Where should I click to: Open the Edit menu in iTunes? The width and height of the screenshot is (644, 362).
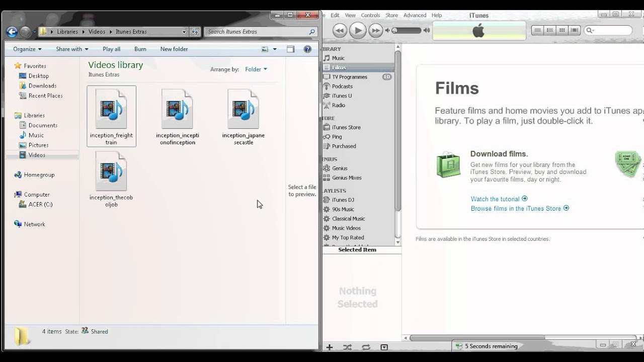coord(335,16)
